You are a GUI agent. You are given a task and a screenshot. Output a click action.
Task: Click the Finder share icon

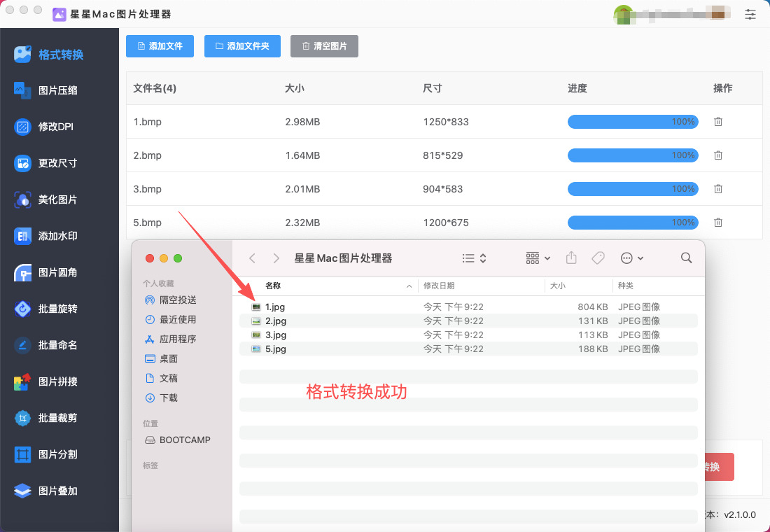571,258
